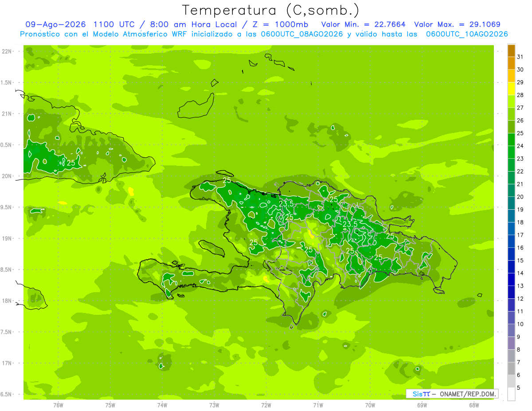
Task: Click color scale label '28'
Action: click(520, 95)
